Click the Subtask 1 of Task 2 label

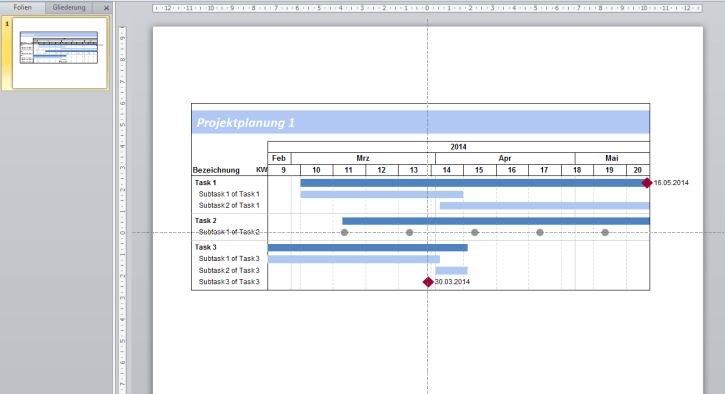coord(229,232)
